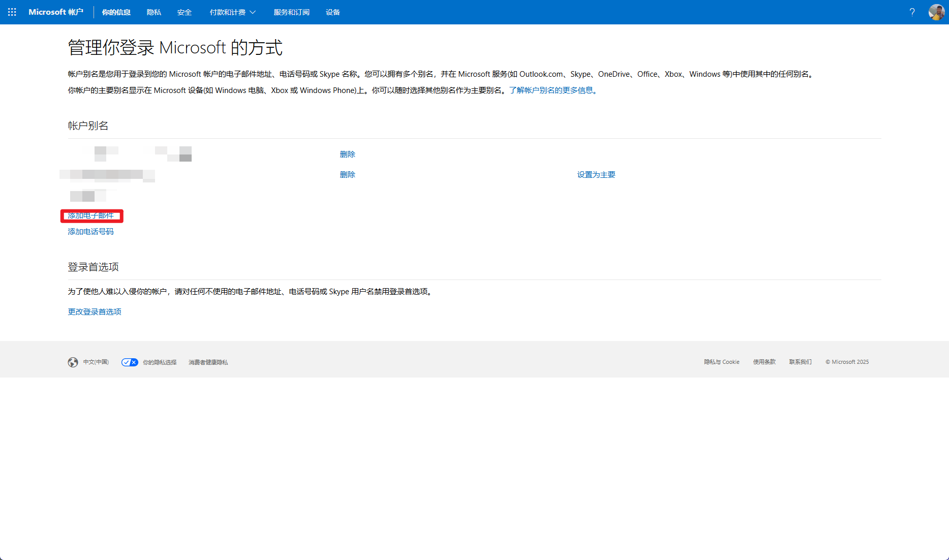The width and height of the screenshot is (949, 560).
Task: Click the 隐私与 Cookie footer link
Action: 721,362
